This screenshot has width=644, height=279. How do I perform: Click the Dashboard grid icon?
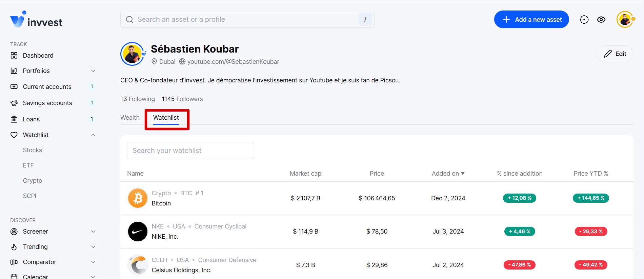coord(14,55)
